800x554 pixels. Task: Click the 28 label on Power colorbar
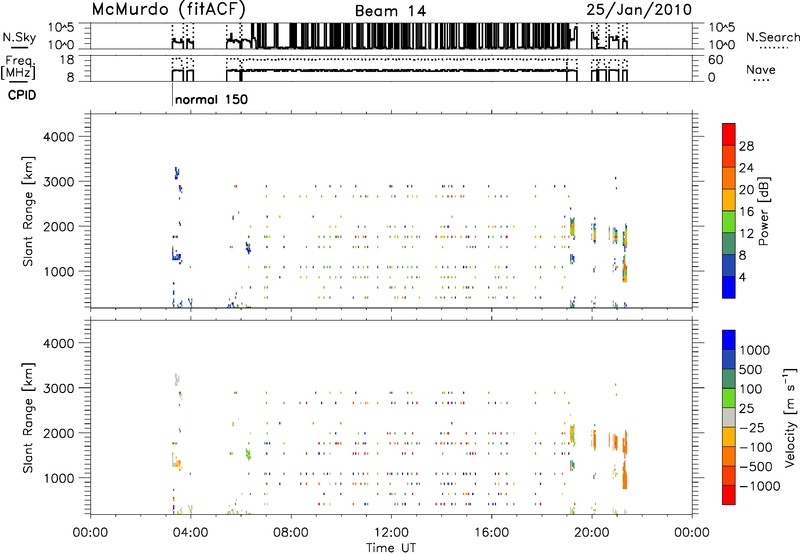tap(746, 146)
